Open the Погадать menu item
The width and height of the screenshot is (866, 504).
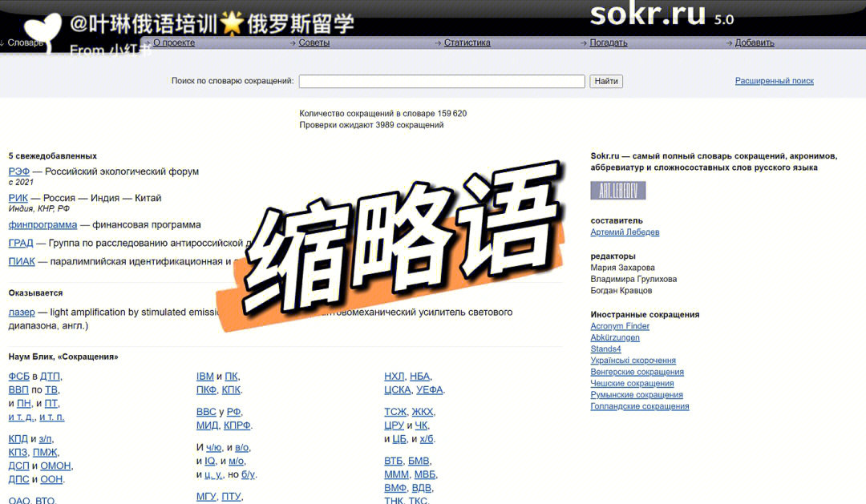pyautogui.click(x=608, y=42)
